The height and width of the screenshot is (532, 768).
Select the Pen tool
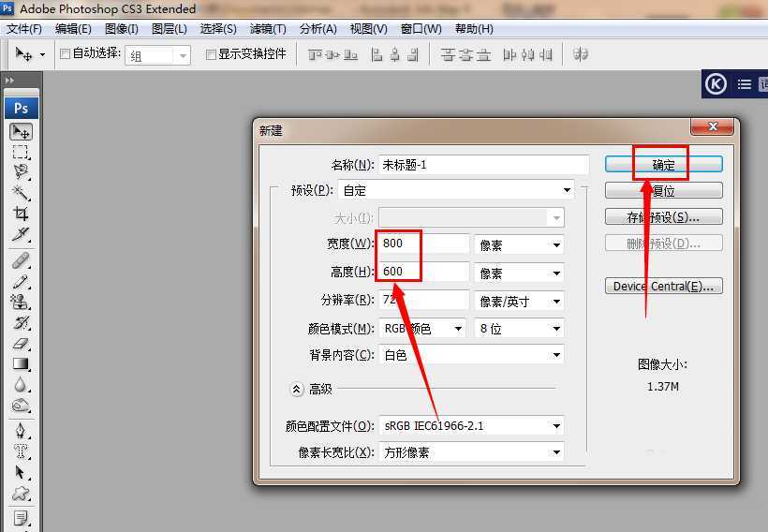click(x=21, y=430)
